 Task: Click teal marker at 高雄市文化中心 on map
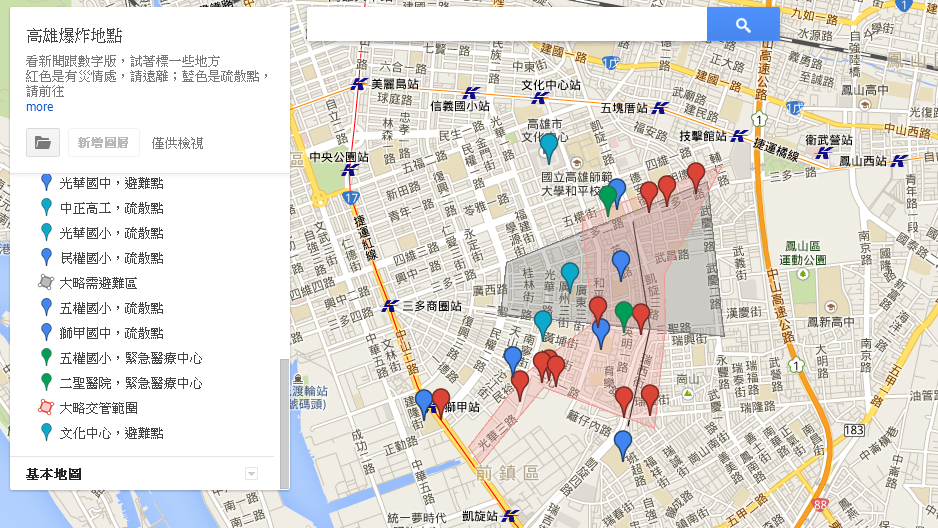tap(549, 148)
